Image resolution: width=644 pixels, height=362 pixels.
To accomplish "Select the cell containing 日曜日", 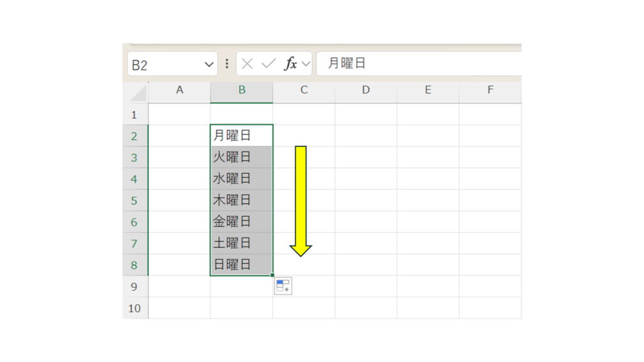I will 241,265.
